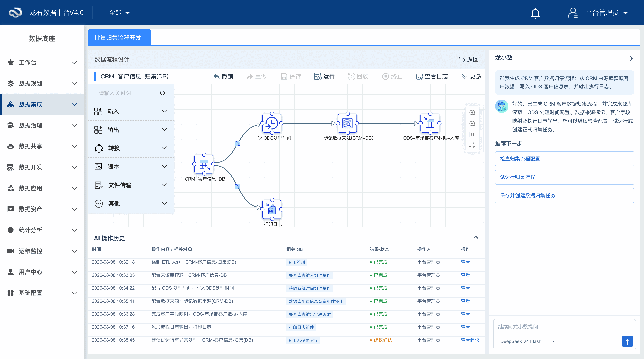Undo with the 撤销 toolbar button
This screenshot has width=644, height=359.
223,76
